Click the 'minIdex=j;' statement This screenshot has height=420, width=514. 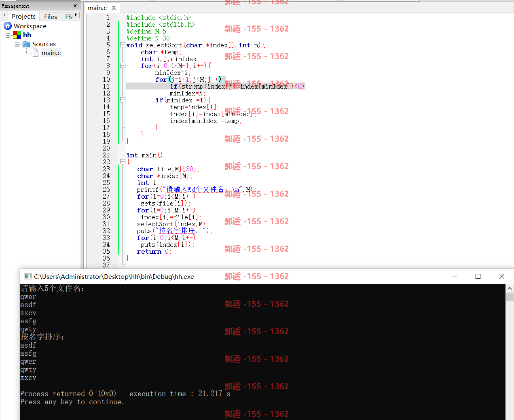pyautogui.click(x=187, y=93)
